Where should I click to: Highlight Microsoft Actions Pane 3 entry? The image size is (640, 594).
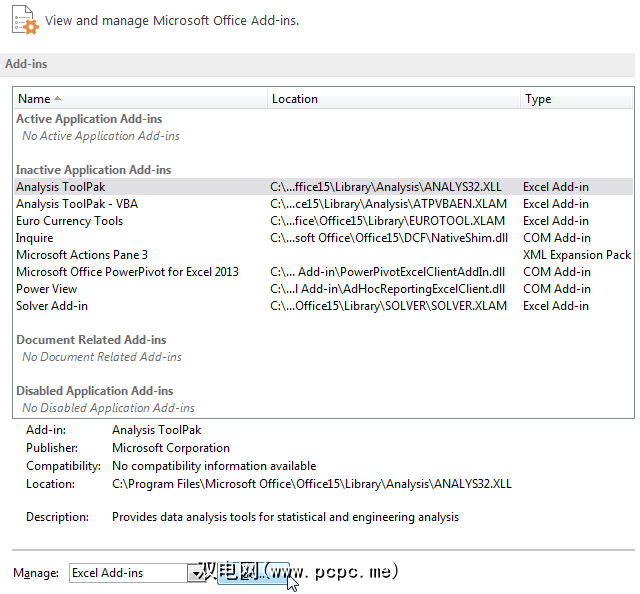tap(82, 255)
